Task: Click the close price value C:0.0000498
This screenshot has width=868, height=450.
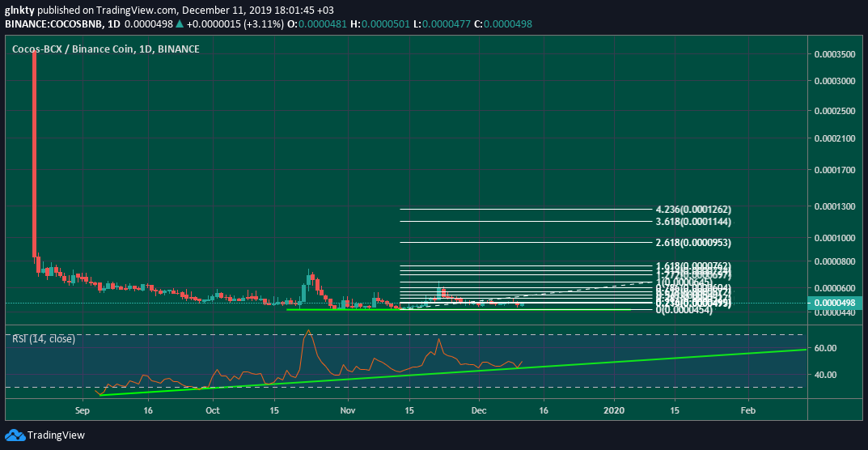Action: [503, 23]
